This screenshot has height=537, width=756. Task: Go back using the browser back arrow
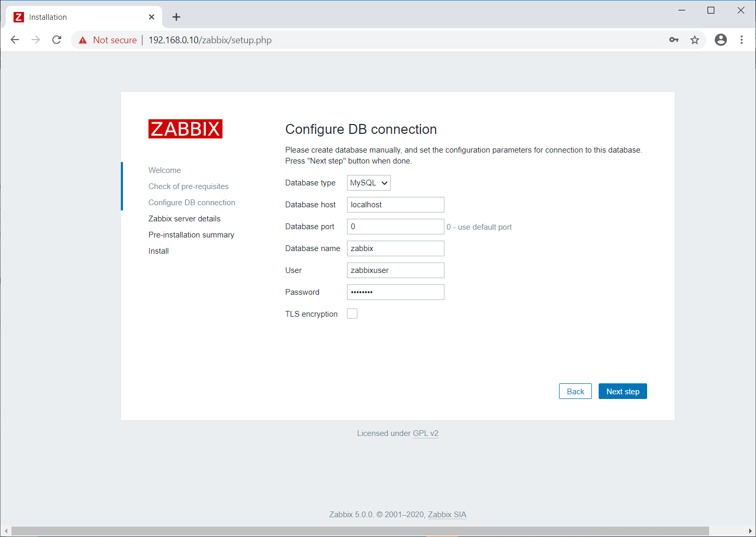[15, 40]
